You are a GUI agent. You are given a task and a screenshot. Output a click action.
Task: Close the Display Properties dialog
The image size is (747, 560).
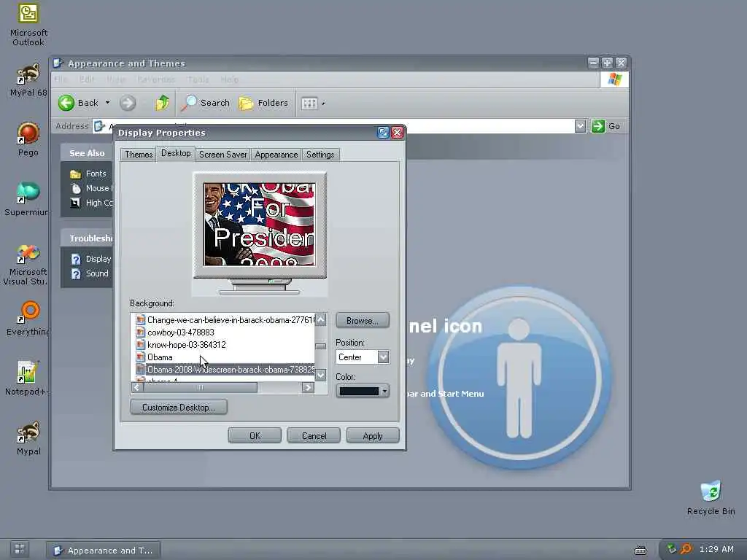click(x=397, y=133)
